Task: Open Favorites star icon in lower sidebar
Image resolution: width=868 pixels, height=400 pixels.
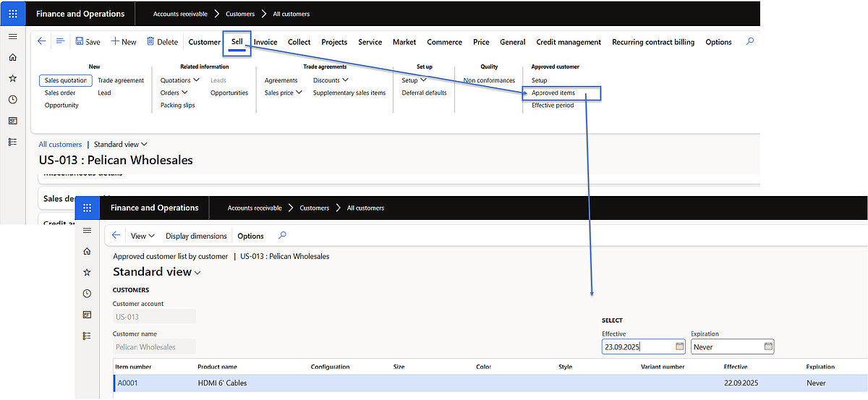Action: point(87,272)
